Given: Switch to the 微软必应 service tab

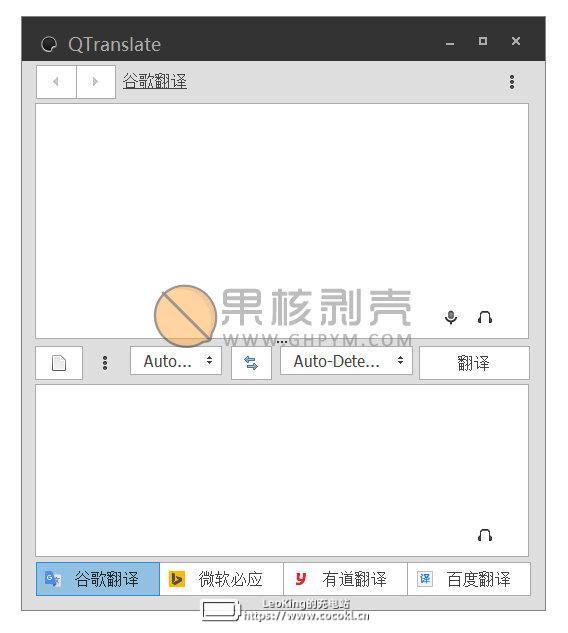Looking at the screenshot, I should pyautogui.click(x=222, y=579).
